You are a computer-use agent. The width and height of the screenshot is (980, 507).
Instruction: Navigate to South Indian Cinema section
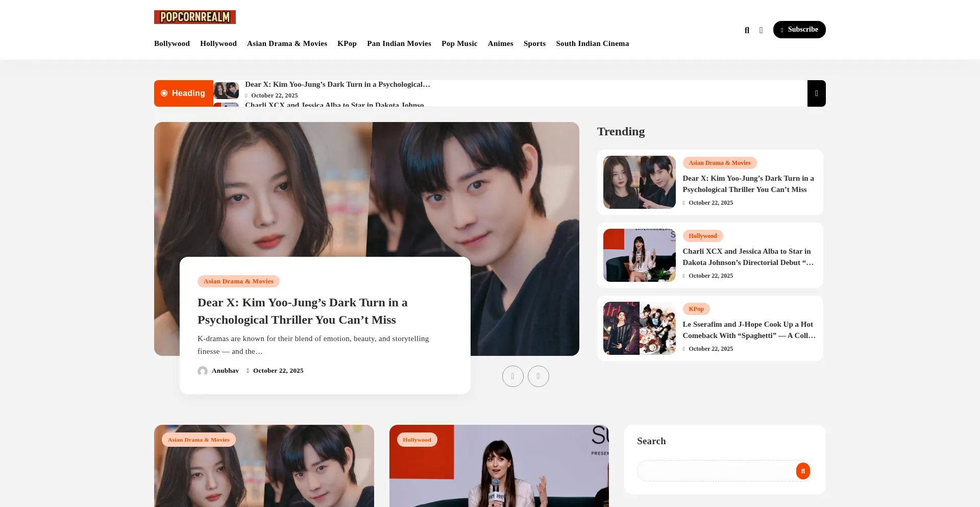pos(592,43)
